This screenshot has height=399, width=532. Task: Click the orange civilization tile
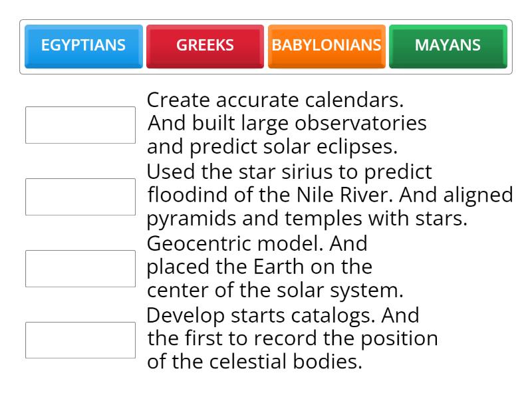click(x=327, y=45)
